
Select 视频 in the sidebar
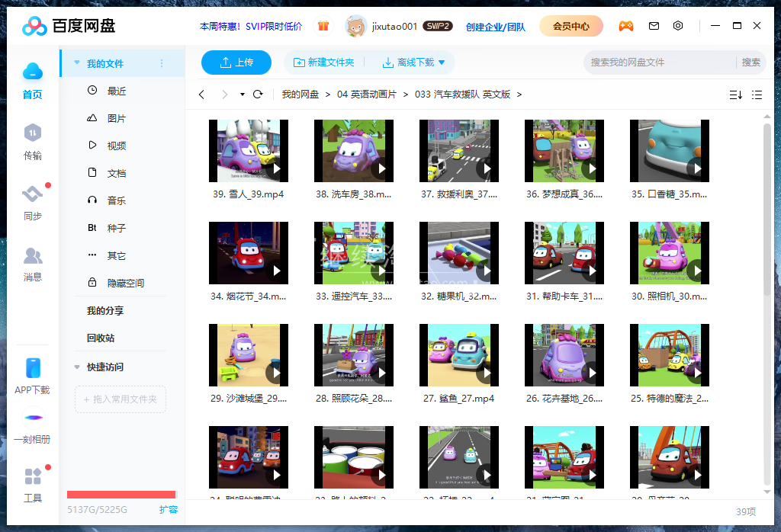[117, 146]
